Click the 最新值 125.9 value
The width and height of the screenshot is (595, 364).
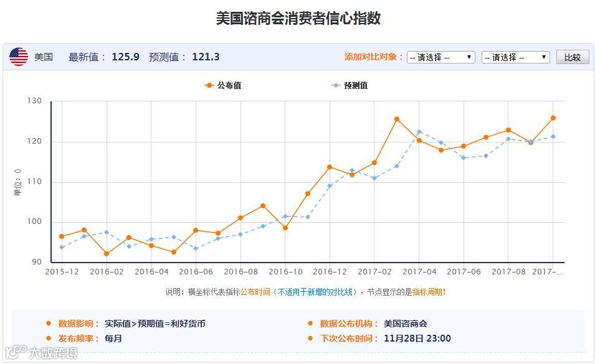pos(125,57)
